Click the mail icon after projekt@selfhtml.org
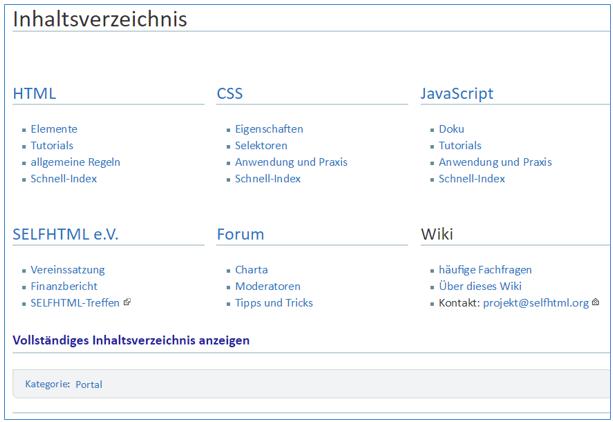The width and height of the screenshot is (613, 422). click(595, 302)
